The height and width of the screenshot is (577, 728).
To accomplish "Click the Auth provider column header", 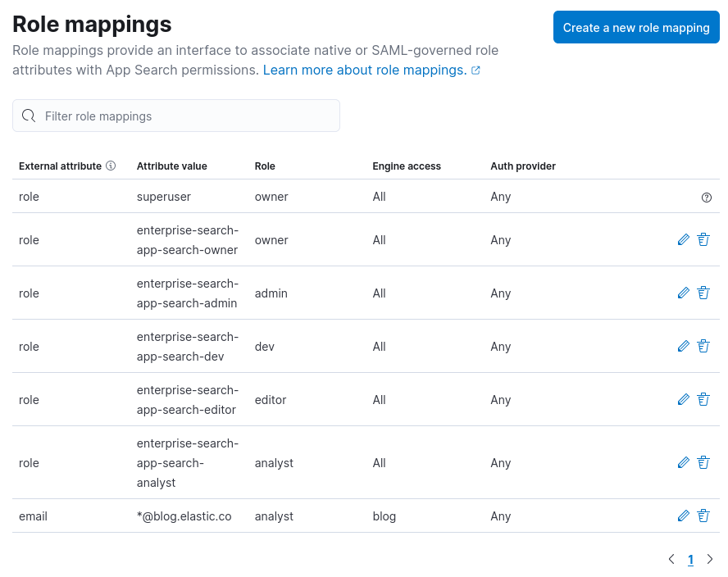I will coord(522,166).
